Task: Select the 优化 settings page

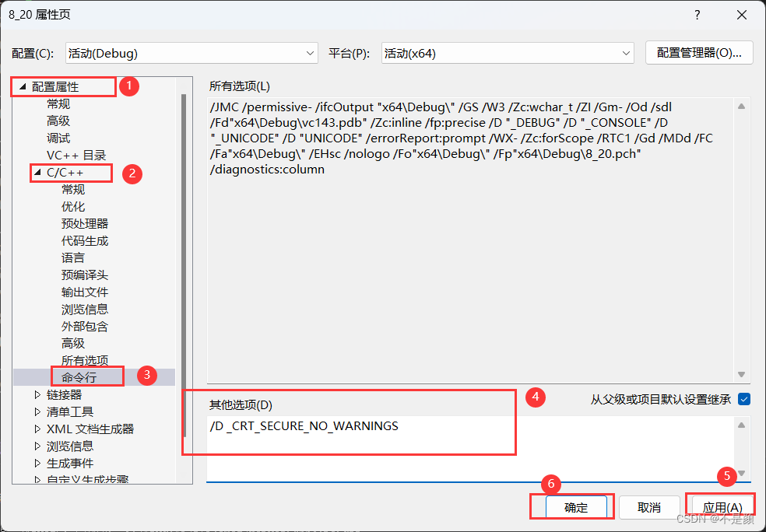Action: (73, 206)
